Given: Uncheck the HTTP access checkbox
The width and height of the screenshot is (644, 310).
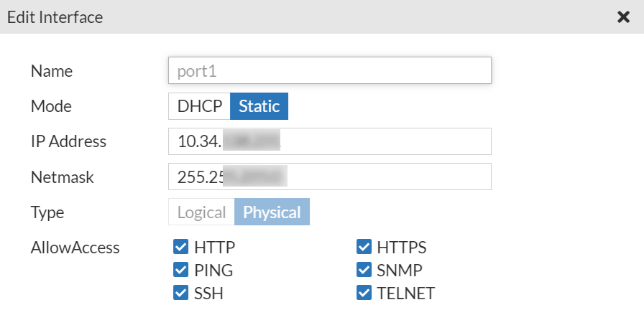Looking at the screenshot, I should [180, 248].
